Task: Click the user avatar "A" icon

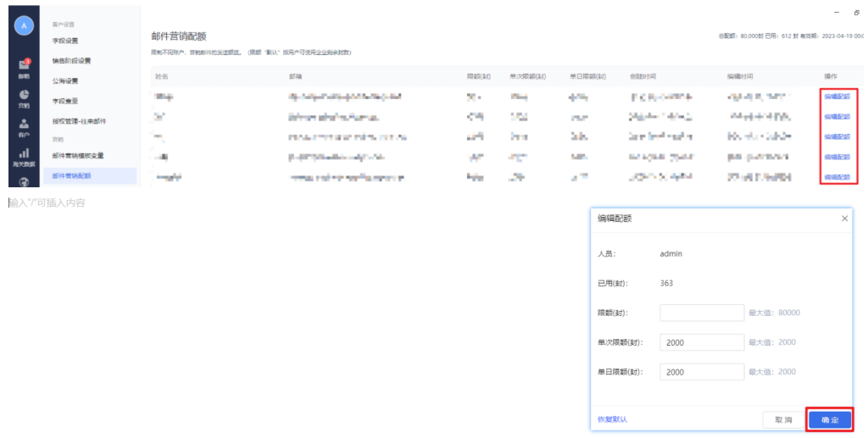Action: point(24,27)
